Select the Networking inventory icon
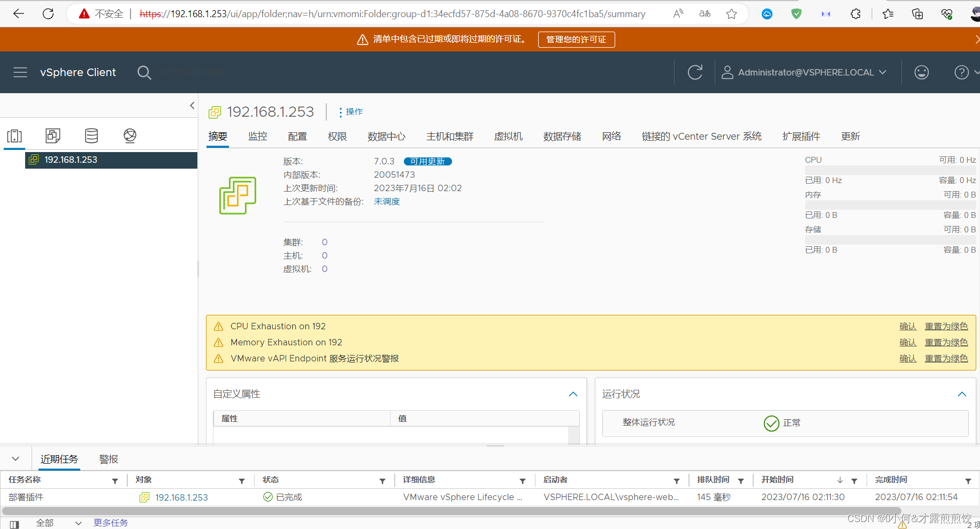Screen dimensions: 980x529 pos(130,136)
